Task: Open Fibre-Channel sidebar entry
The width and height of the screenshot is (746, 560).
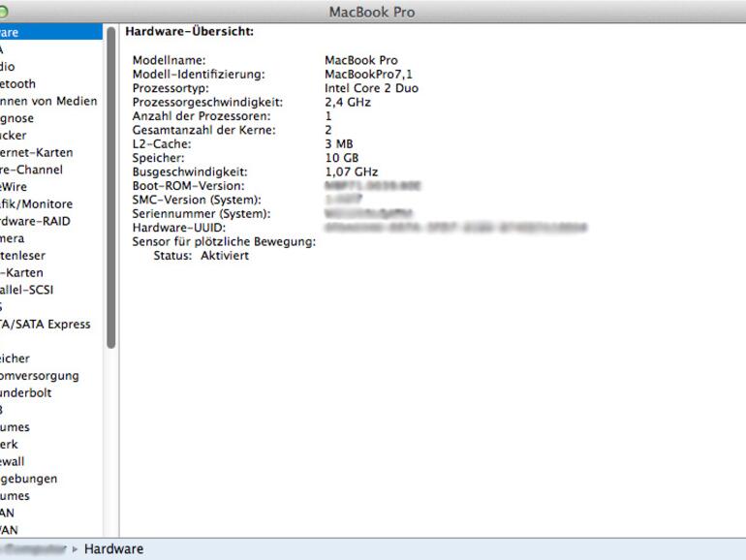Action: tap(31, 170)
